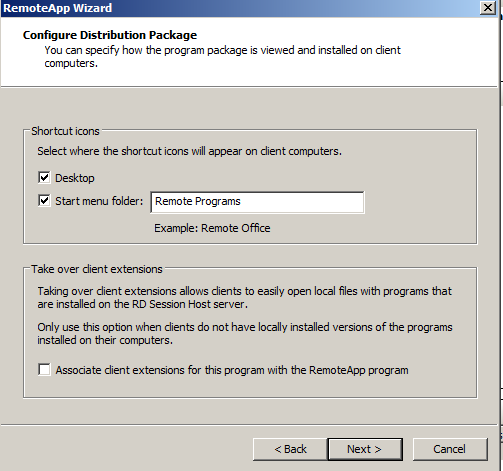Cancel the RemoteApp Wizard

pos(450,449)
